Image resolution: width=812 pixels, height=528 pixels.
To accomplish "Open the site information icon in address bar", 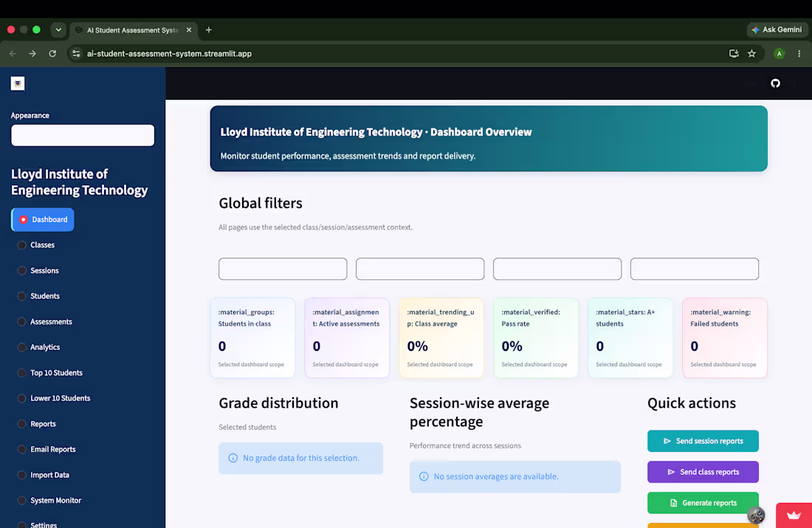I will click(x=76, y=53).
